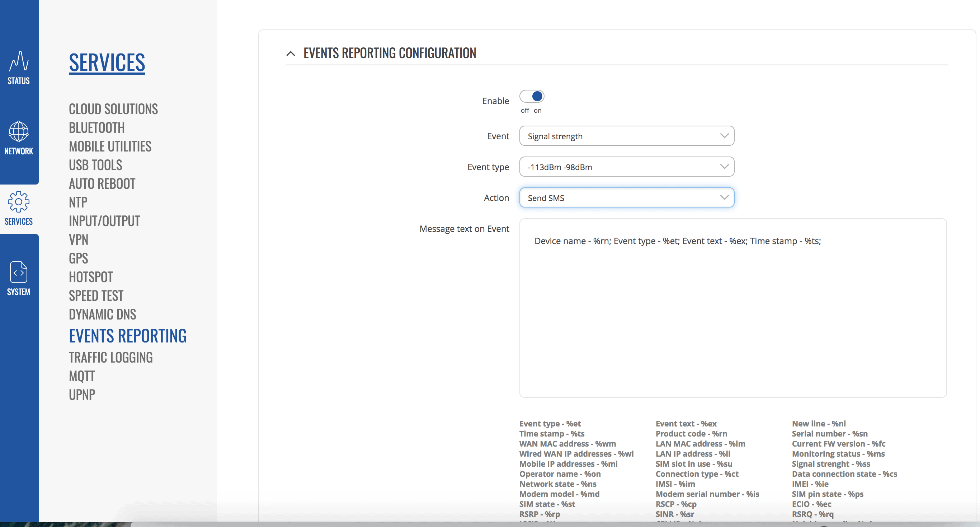Click the 'WAN MAC address - %wm' text

pos(567,444)
